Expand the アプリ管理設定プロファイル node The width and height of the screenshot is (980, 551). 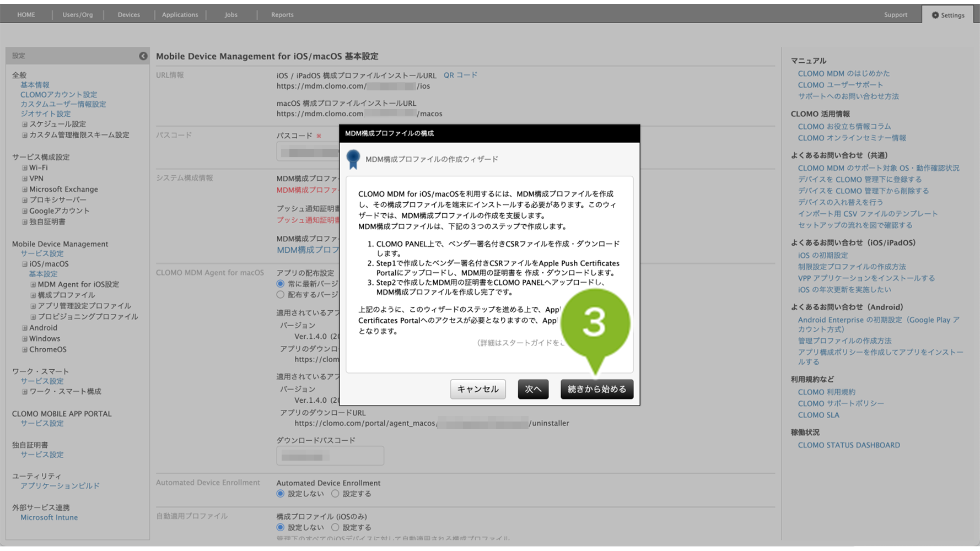point(33,306)
